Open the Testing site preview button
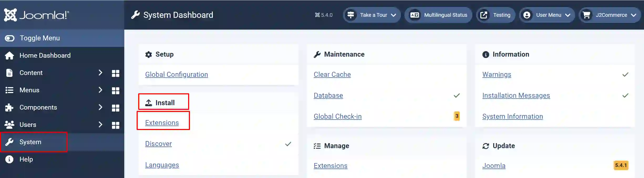Screen dimensions: 644x178 click(496, 15)
